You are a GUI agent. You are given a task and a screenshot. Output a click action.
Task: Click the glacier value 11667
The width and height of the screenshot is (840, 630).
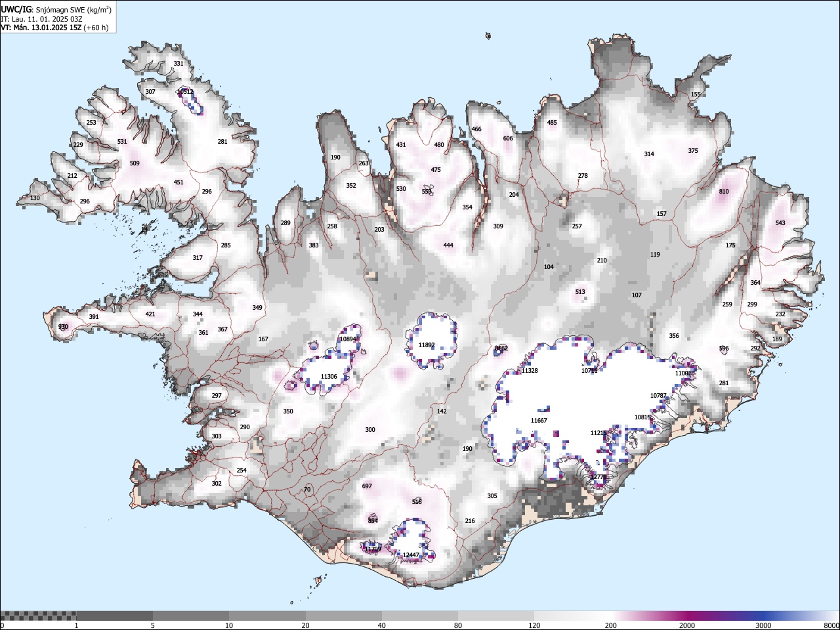539,421
